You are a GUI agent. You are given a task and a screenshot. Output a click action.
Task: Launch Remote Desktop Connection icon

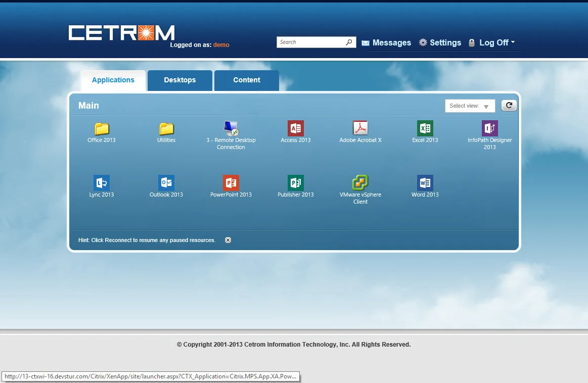pos(231,128)
